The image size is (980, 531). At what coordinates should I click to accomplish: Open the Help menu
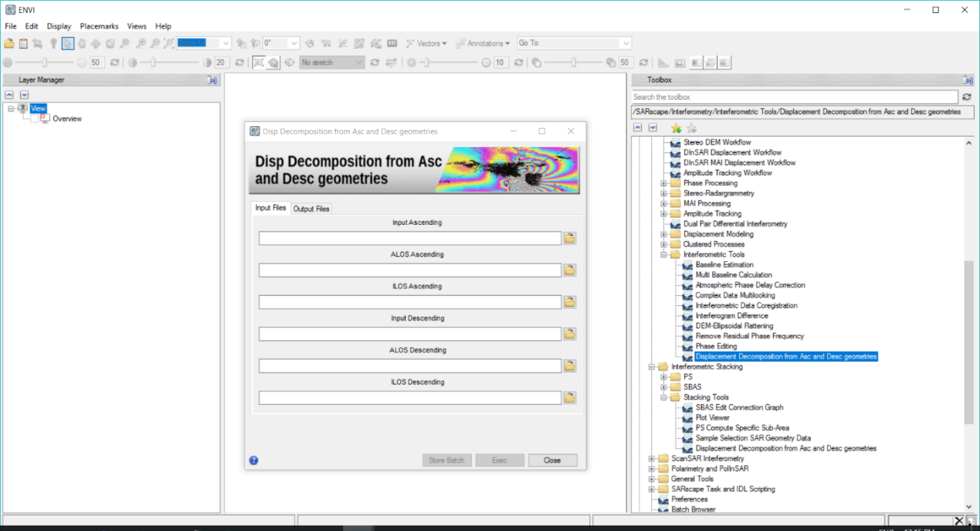(163, 26)
